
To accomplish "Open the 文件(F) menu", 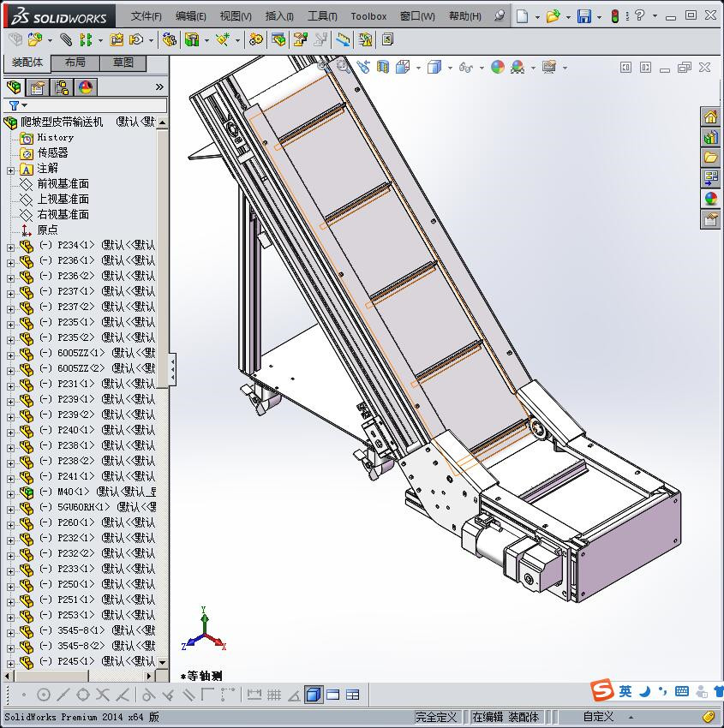I will [146, 16].
